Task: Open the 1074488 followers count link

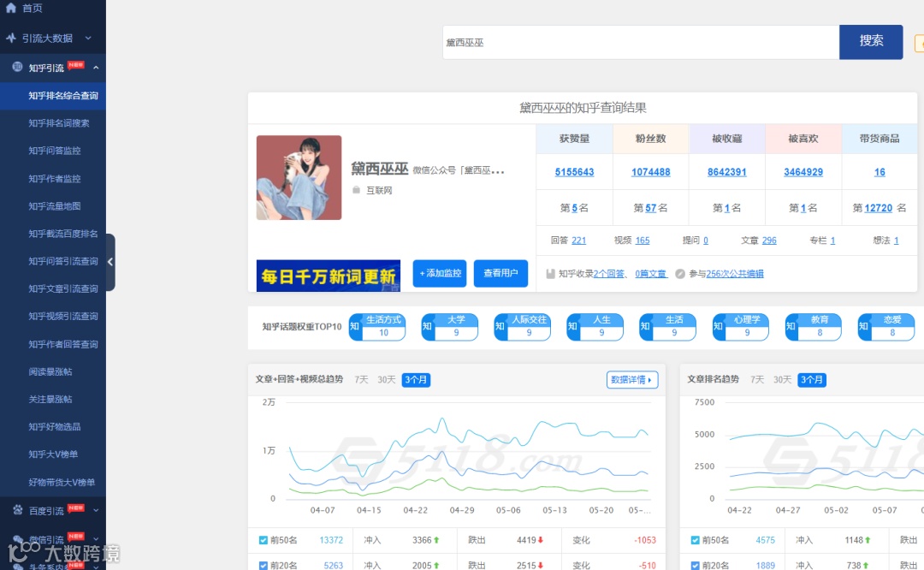Action: [650, 172]
